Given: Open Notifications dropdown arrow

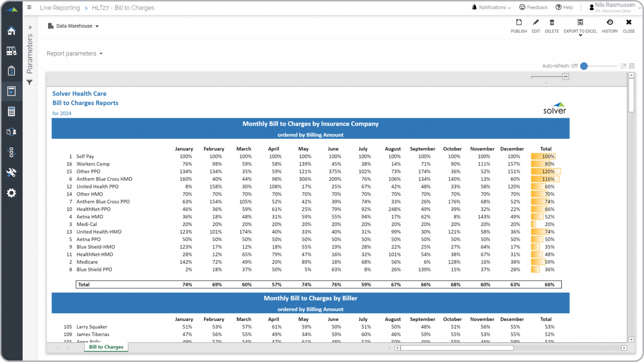Looking at the screenshot, I should [509, 8].
